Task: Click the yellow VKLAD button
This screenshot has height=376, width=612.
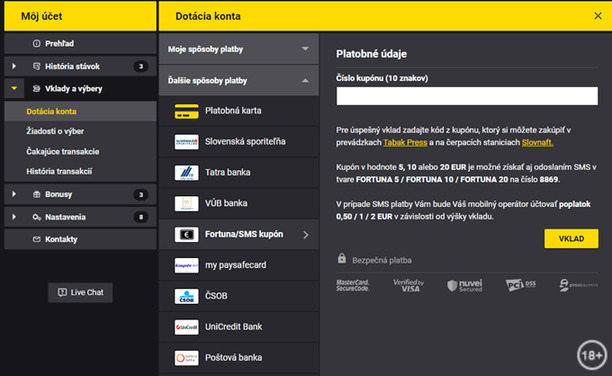Action: (x=571, y=239)
